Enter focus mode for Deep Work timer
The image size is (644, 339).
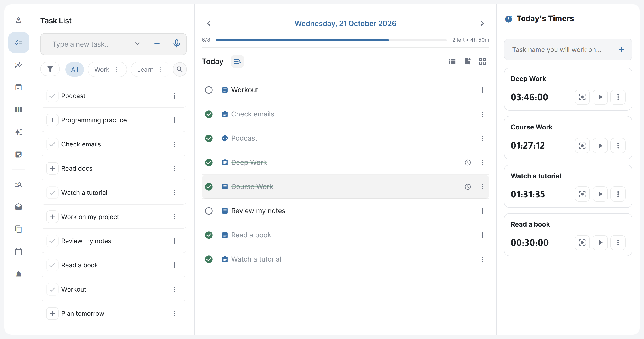582,97
